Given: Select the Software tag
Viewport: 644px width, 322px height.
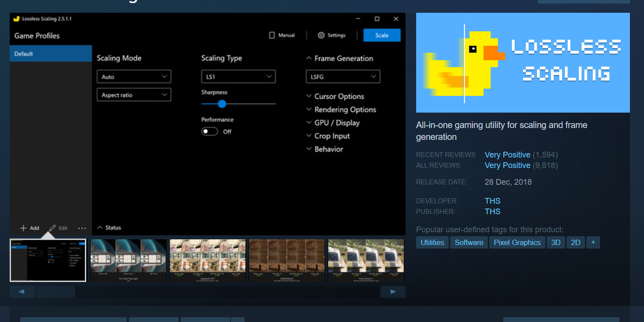Looking at the screenshot, I should (469, 242).
